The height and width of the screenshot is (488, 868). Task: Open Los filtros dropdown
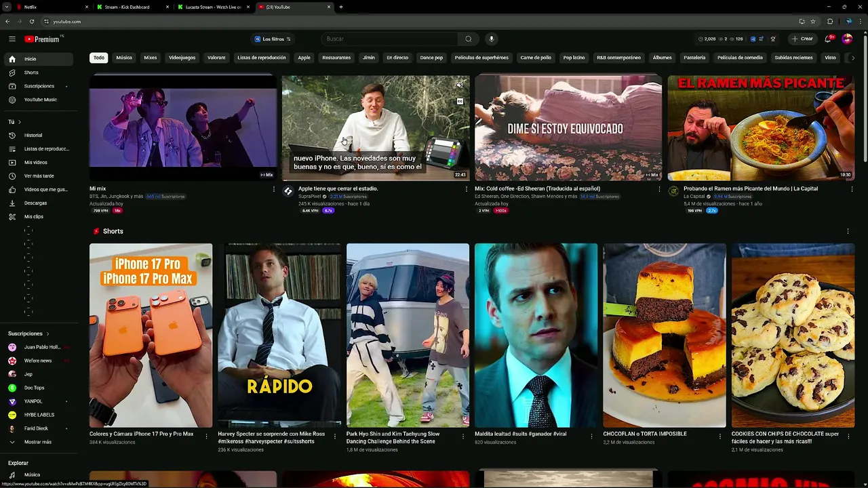[x=273, y=39]
